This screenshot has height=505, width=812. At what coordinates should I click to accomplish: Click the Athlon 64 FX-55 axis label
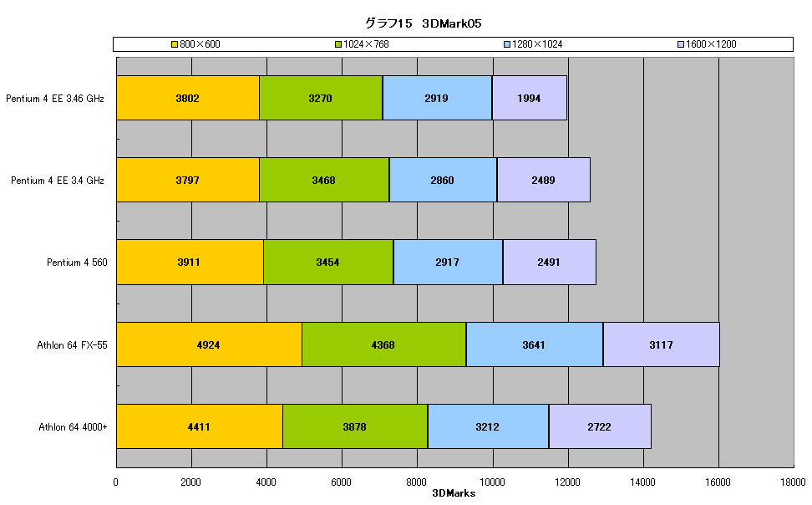(x=72, y=345)
